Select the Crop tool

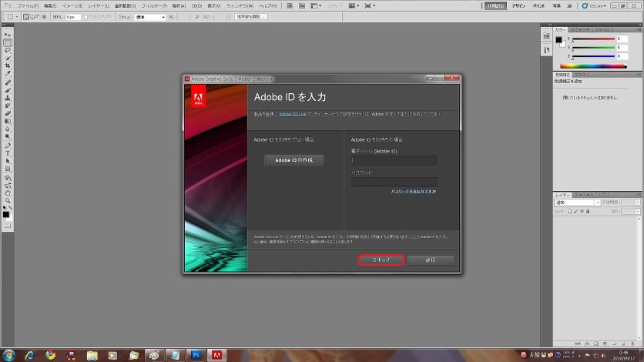pos(8,66)
